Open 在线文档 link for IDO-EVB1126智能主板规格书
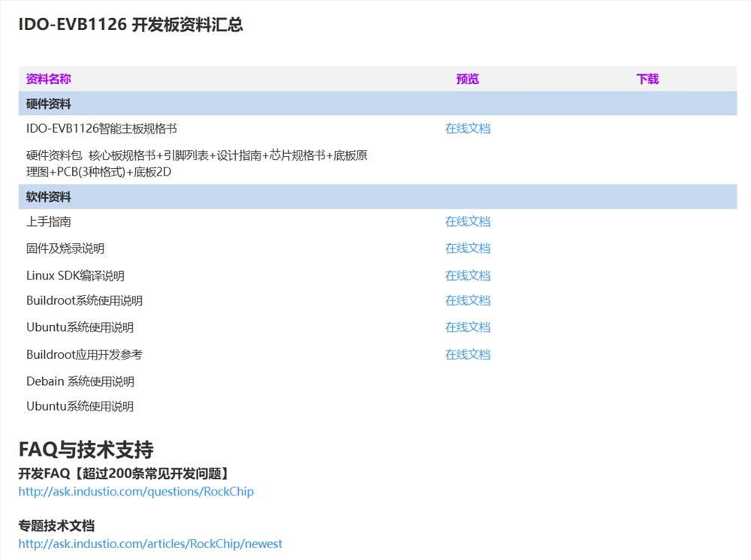751x560 pixels. pos(467,128)
